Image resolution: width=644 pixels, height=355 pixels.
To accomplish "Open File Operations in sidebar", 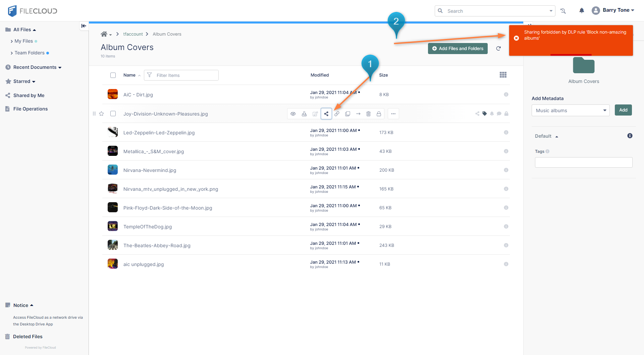I will click(x=31, y=109).
